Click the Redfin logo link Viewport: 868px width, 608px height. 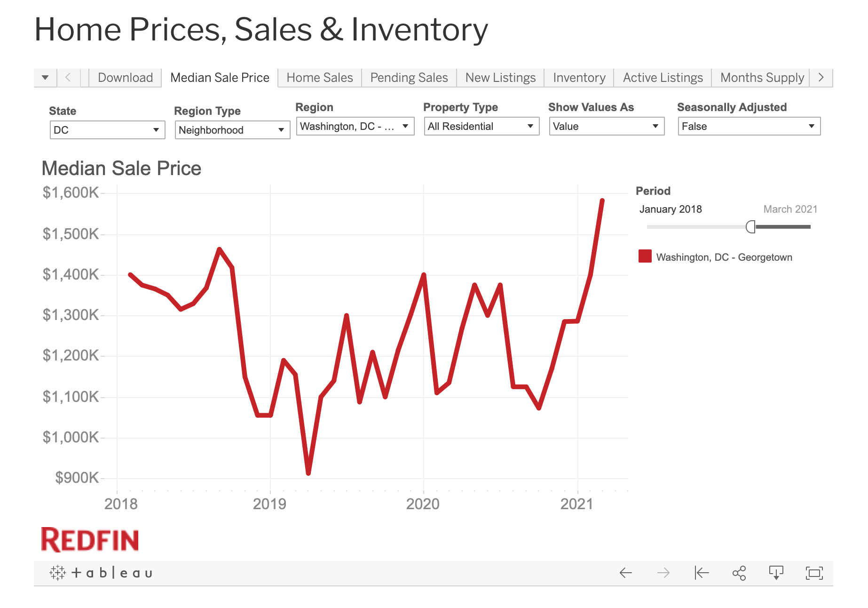tap(90, 540)
